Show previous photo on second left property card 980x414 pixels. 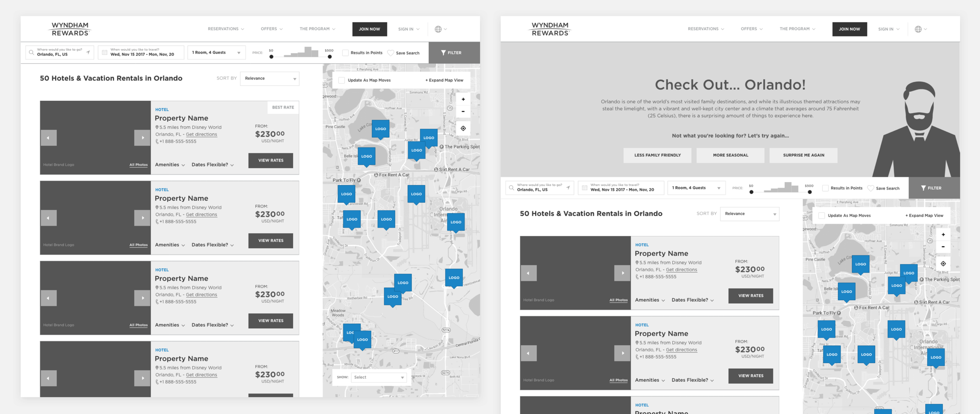coord(49,218)
